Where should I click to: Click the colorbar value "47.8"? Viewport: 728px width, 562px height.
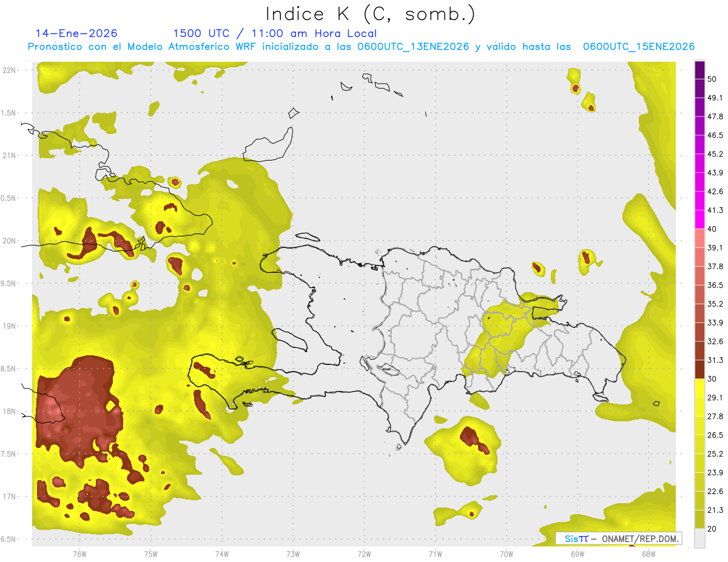click(715, 116)
